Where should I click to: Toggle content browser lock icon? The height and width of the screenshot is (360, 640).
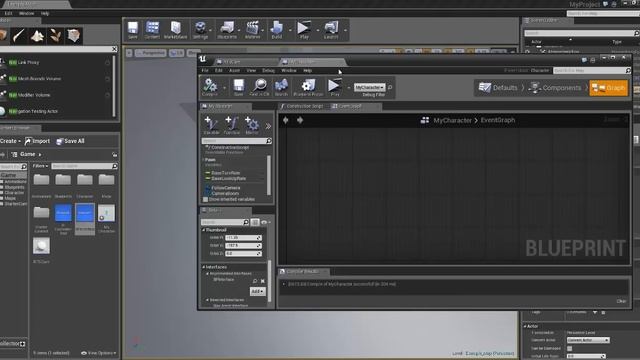coord(115,154)
